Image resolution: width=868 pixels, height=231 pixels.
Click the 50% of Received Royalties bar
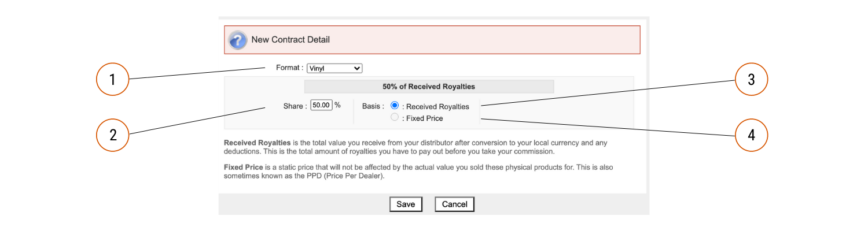[x=429, y=87]
